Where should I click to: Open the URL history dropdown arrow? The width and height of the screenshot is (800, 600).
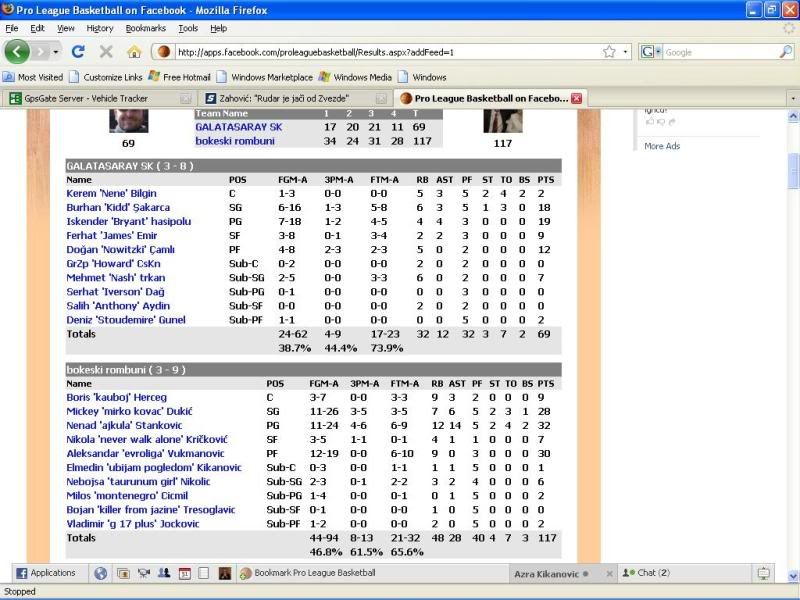tap(626, 51)
